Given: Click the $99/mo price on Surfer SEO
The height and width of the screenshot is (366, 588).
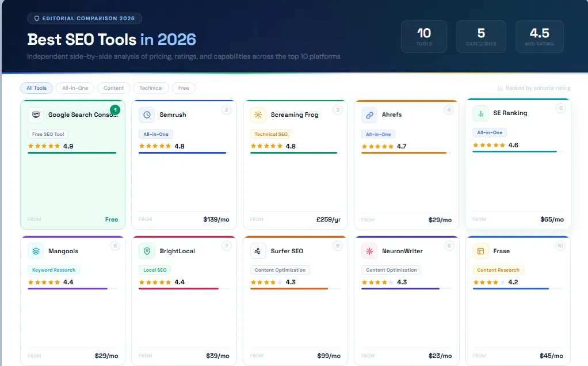Looking at the screenshot, I should (329, 356).
